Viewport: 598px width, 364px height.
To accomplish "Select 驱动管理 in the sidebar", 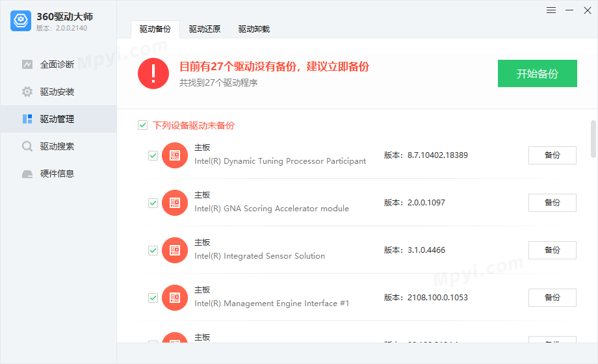I will (58, 119).
